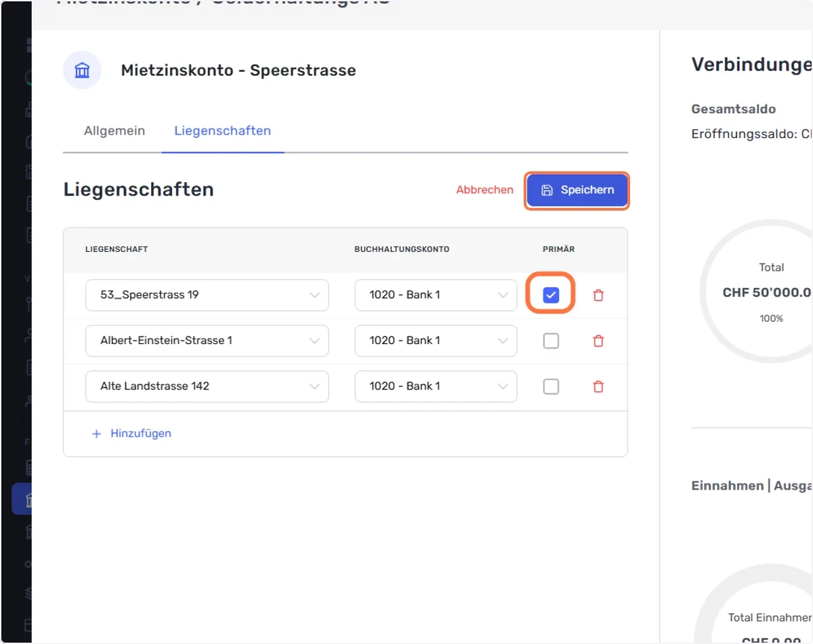
Task: Click the BUCHHALTUNGSKONTO column header
Action: tap(402, 249)
